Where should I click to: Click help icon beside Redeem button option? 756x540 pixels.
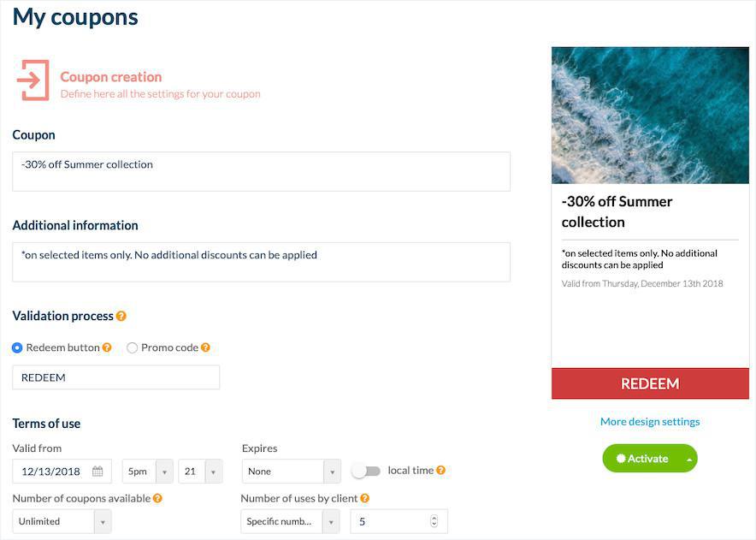(107, 347)
